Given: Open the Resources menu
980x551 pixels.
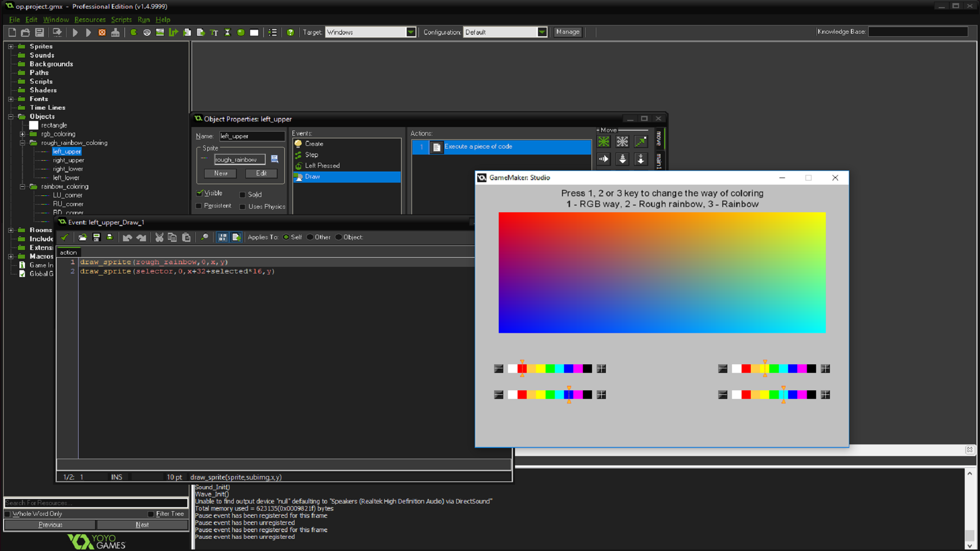Looking at the screenshot, I should [90, 19].
